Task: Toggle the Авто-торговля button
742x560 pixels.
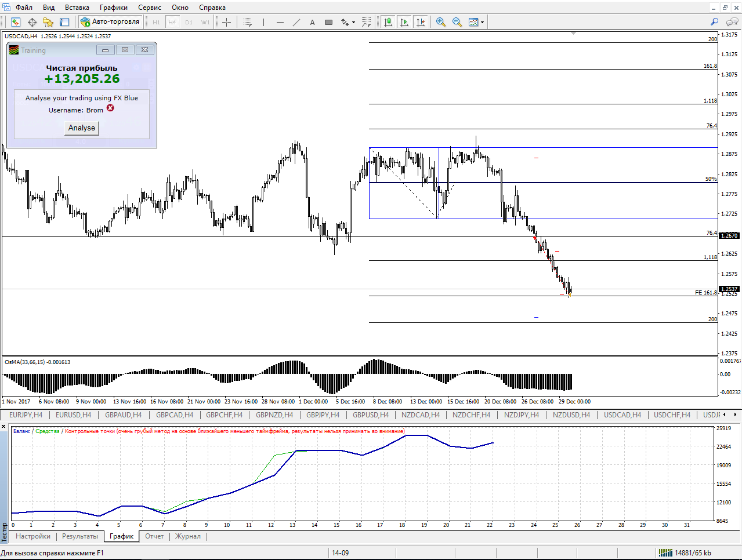Action: tap(110, 22)
